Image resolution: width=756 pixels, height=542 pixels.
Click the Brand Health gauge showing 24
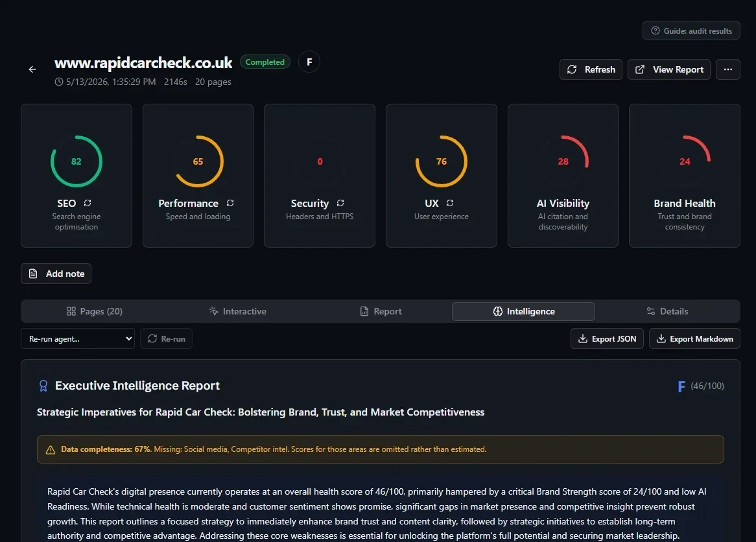[685, 161]
